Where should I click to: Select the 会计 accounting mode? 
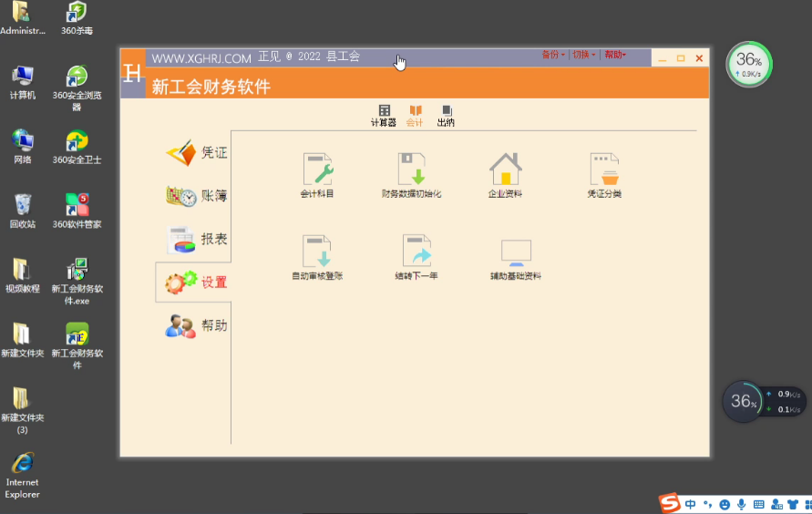tap(415, 115)
